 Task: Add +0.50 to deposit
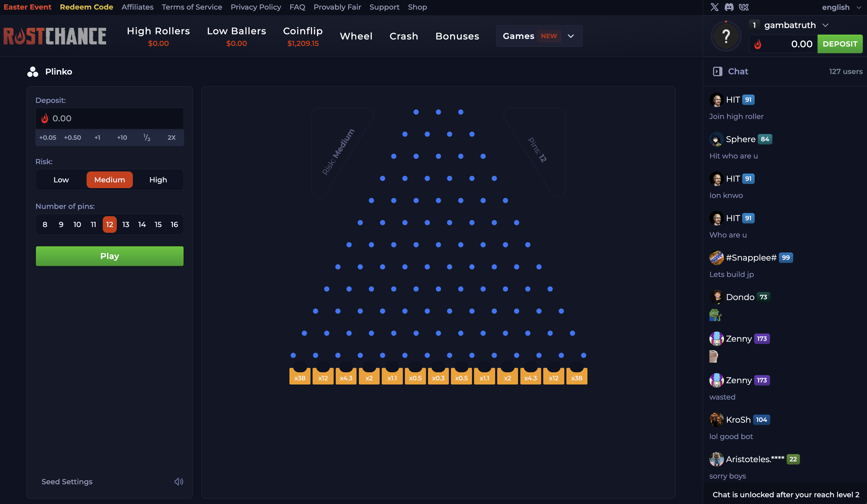72,137
